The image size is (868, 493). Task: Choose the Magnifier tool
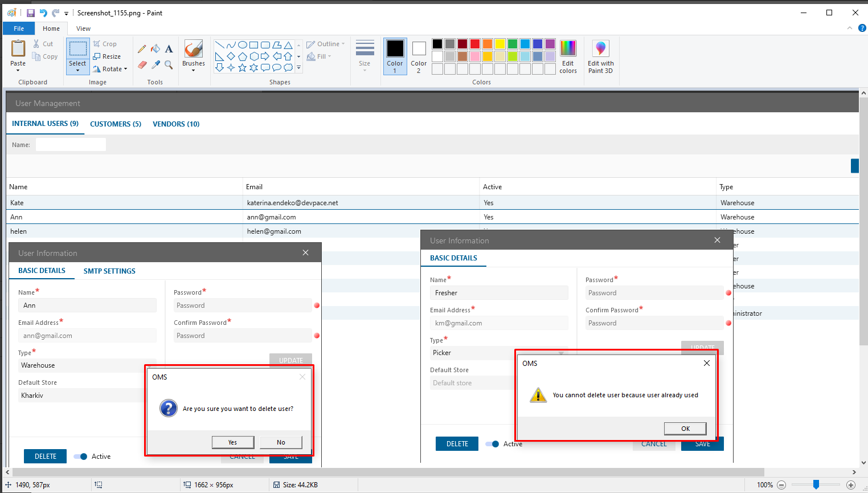[x=169, y=64]
